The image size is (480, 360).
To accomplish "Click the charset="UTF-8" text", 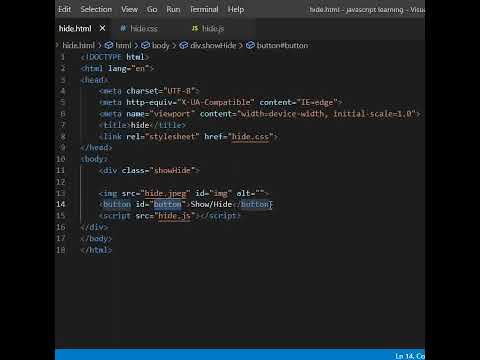I will point(161,91).
